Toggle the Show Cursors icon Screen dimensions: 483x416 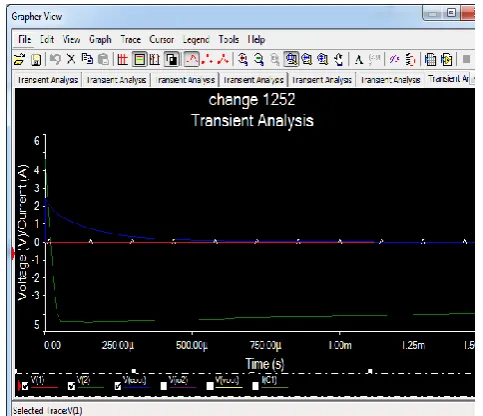pos(155,60)
